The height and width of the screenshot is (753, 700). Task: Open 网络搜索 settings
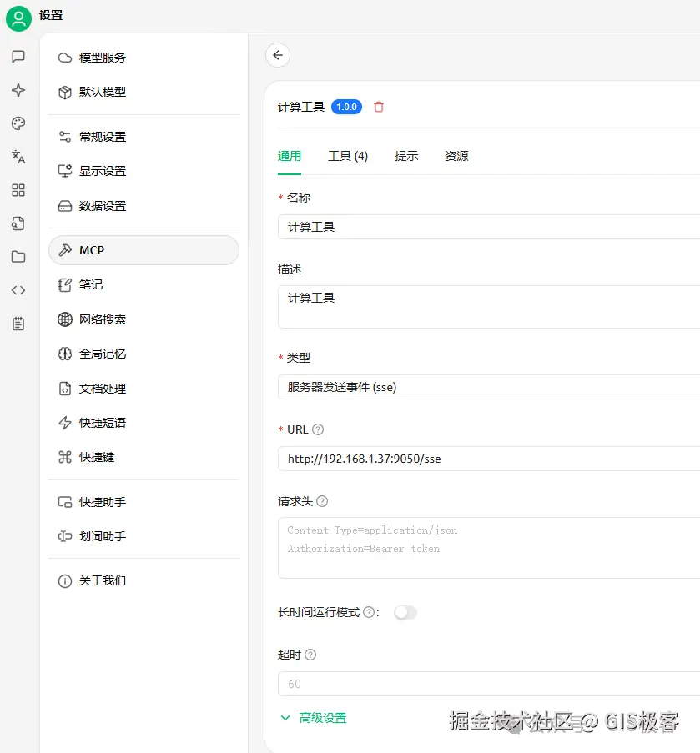click(144, 319)
